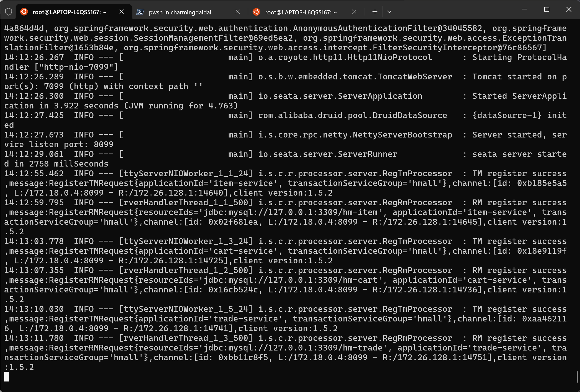The width and height of the screenshot is (580, 392).
Task: Click Ubuntu icon on the active first tab
Action: pos(24,12)
